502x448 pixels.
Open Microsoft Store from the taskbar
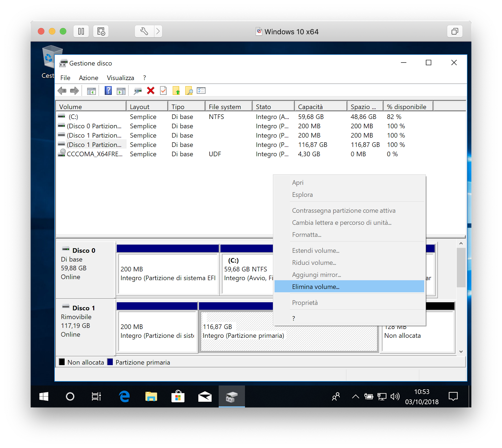point(178,397)
